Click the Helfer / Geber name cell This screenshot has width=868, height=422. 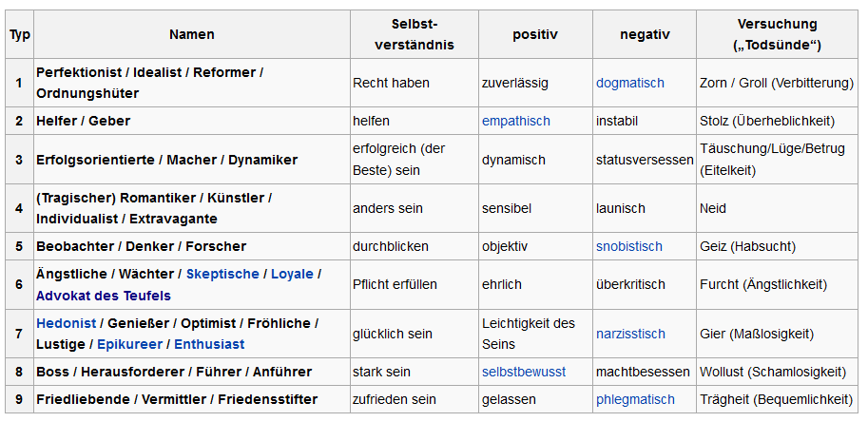pyautogui.click(x=192, y=121)
